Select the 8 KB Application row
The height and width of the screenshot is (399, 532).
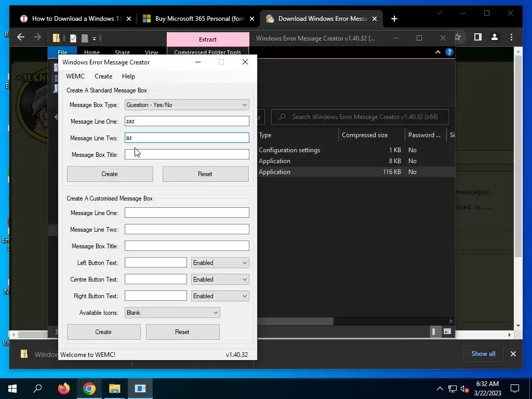[356, 161]
